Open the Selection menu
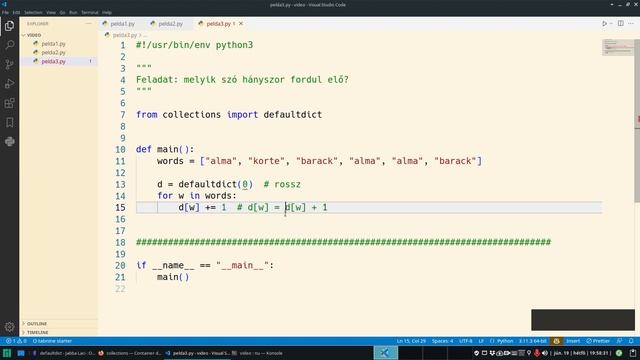The width and height of the screenshot is (640, 360). pyautogui.click(x=33, y=13)
